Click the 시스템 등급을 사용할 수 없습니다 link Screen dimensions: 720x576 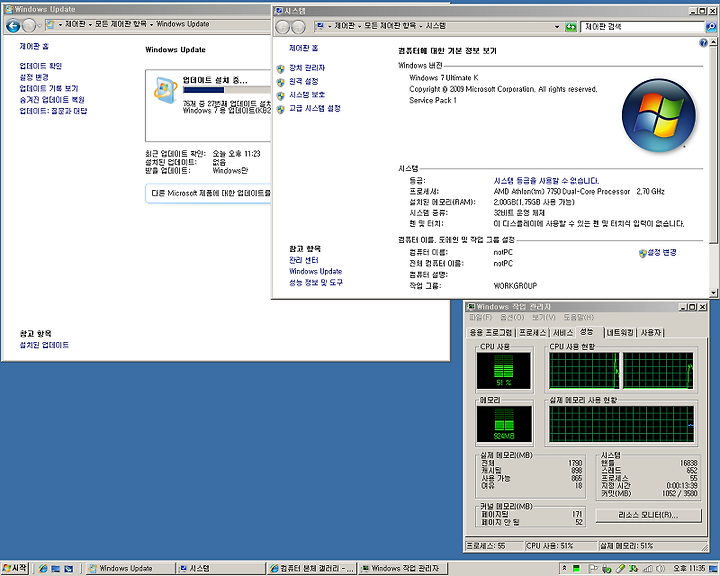(x=546, y=181)
